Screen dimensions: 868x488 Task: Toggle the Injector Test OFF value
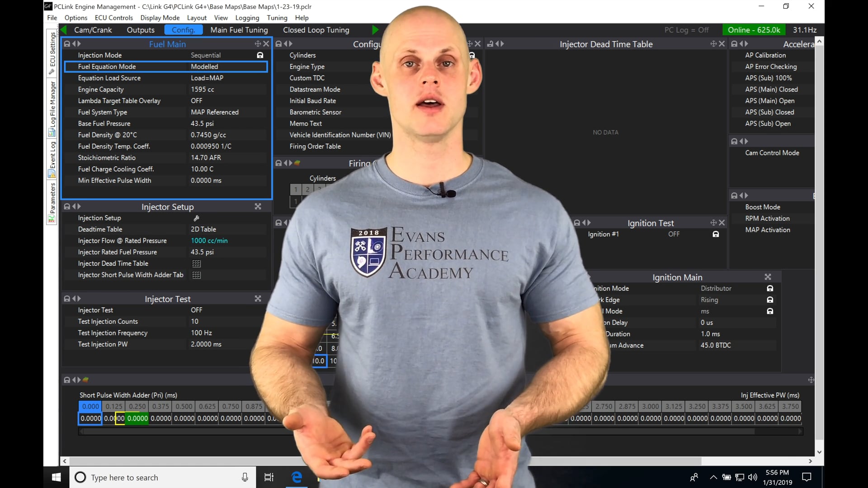point(196,310)
